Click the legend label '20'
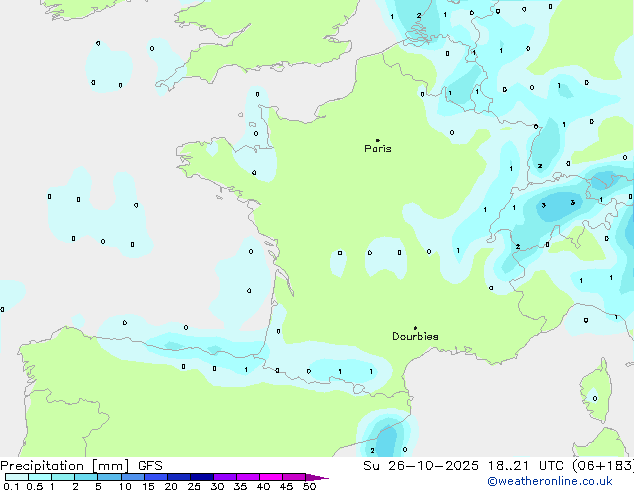634x490 pixels. pos(171,486)
